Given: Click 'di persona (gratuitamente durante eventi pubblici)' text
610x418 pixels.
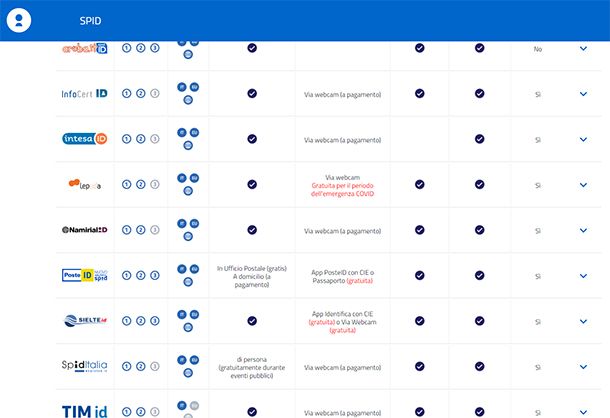Looking at the screenshot, I should click(x=252, y=367).
